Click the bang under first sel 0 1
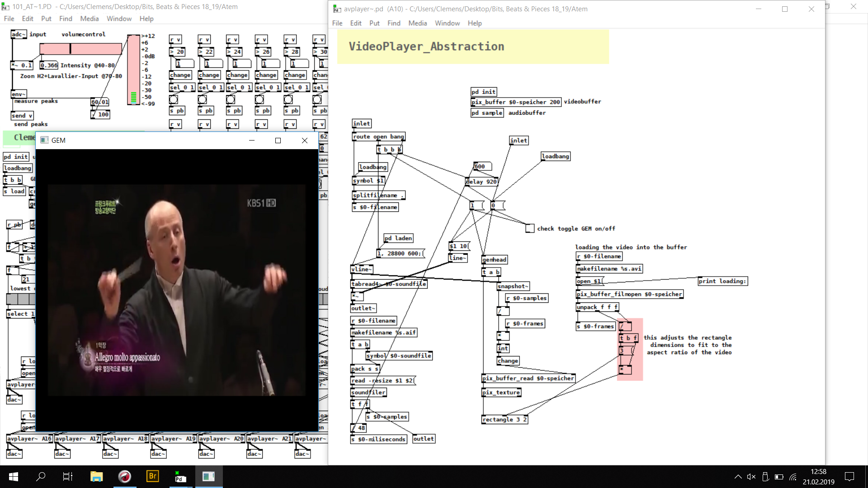This screenshot has height=488, width=868. tap(174, 99)
